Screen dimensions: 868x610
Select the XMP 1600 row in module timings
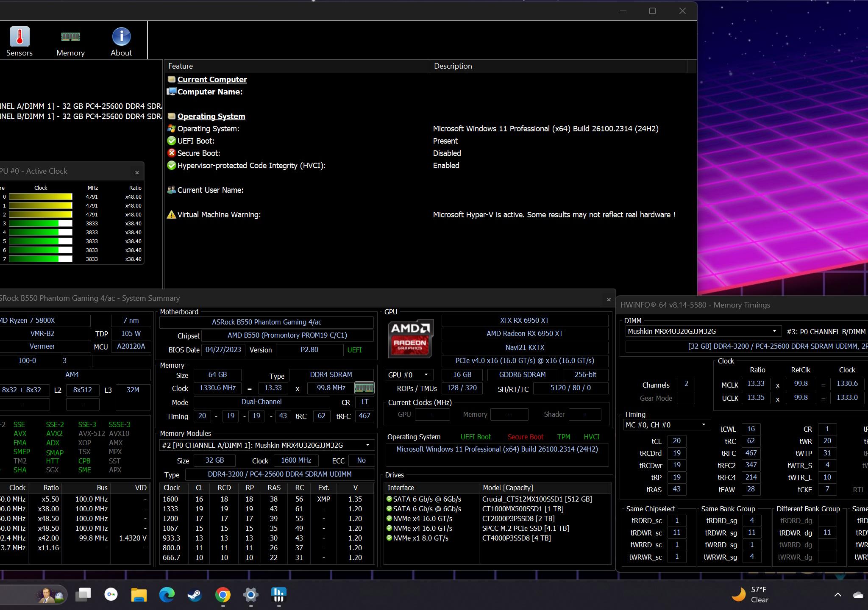(267, 499)
